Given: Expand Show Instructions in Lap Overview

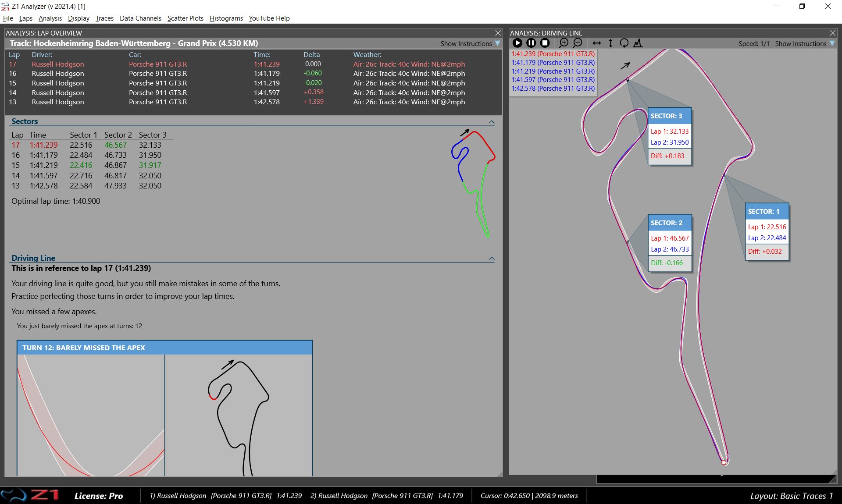Looking at the screenshot, I should [470, 44].
